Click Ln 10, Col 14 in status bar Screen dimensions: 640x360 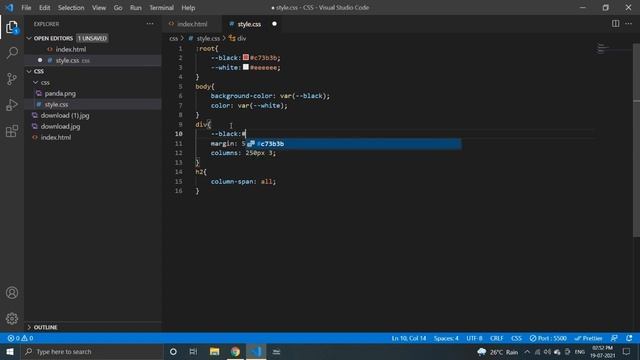409,338
